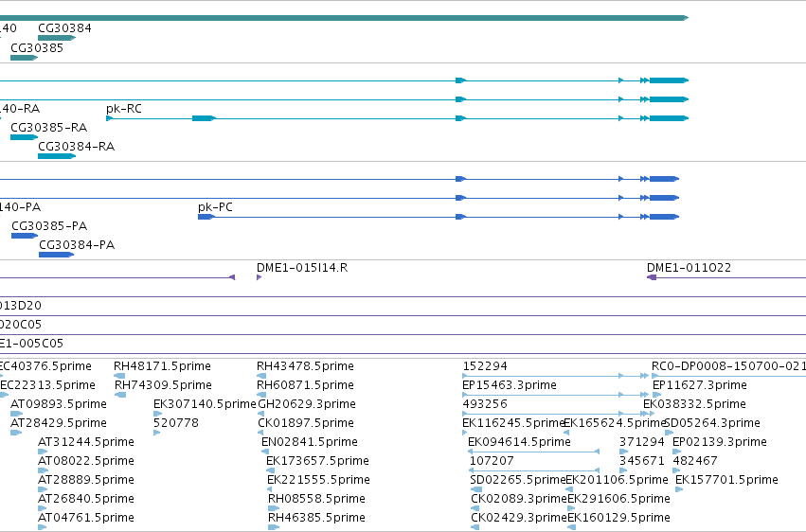Click the EC22313.5prime EST label
Viewport: 806px width, 532px height.
[x=47, y=385]
